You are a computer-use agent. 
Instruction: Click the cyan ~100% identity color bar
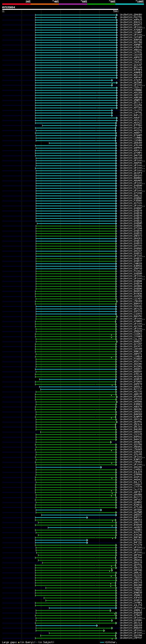point(130,4)
